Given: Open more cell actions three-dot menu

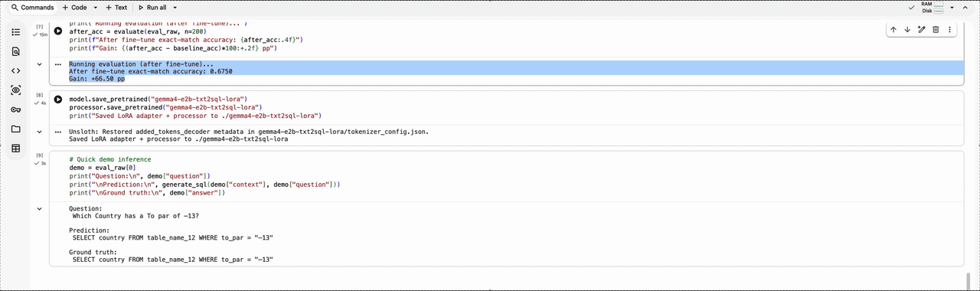Looking at the screenshot, I should pos(949,30).
